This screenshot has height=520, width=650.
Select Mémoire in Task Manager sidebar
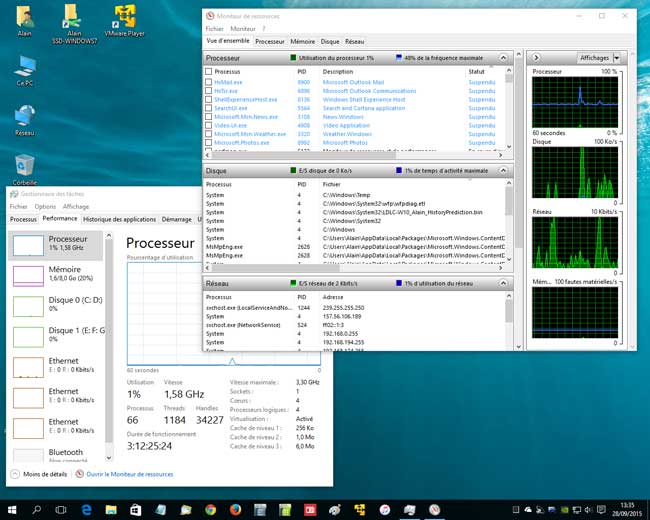(x=56, y=274)
